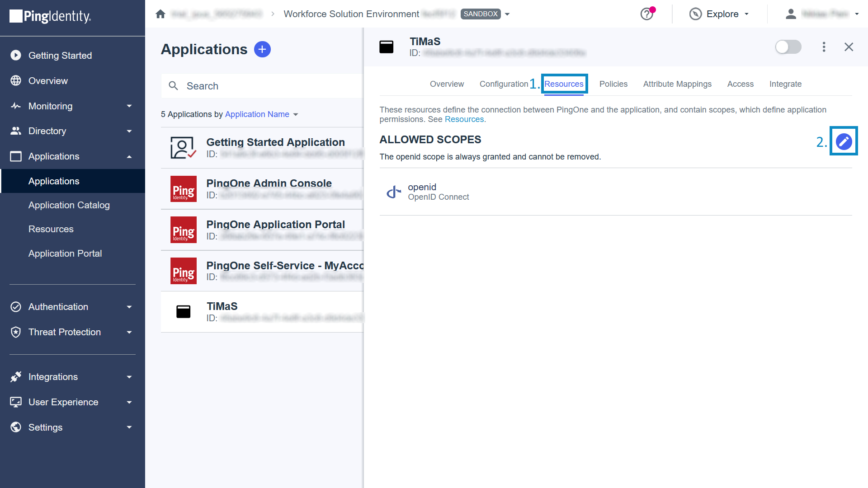Select PingOne Self-Service MyAccount title

click(x=285, y=266)
